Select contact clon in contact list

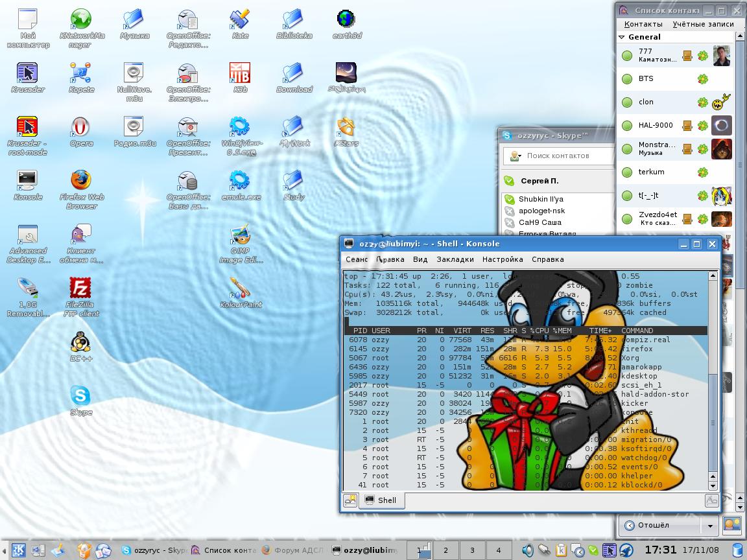[675, 102]
